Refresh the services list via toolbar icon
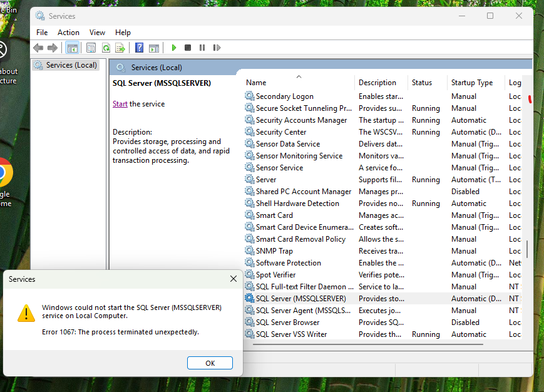The height and width of the screenshot is (392, 544). pyautogui.click(x=106, y=48)
